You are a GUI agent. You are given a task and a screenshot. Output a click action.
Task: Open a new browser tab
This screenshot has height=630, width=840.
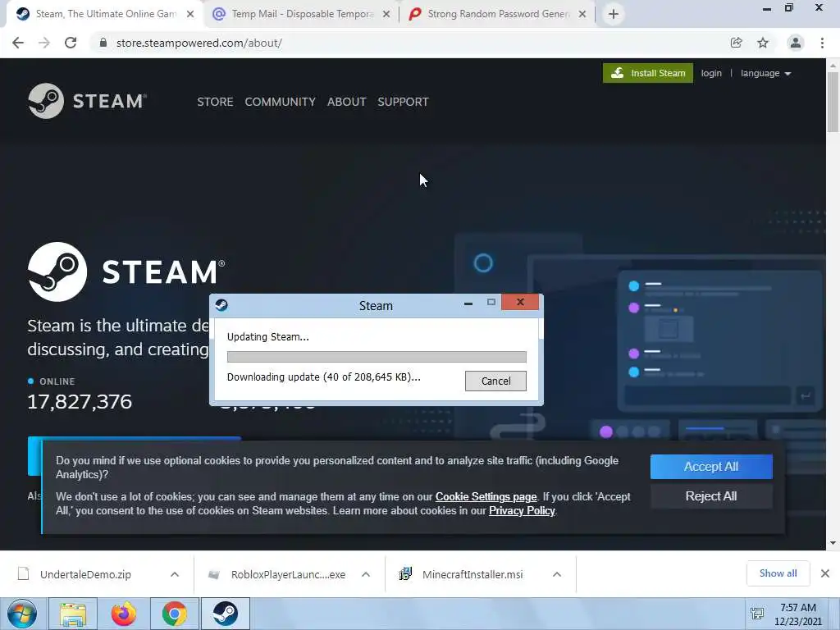(x=614, y=14)
